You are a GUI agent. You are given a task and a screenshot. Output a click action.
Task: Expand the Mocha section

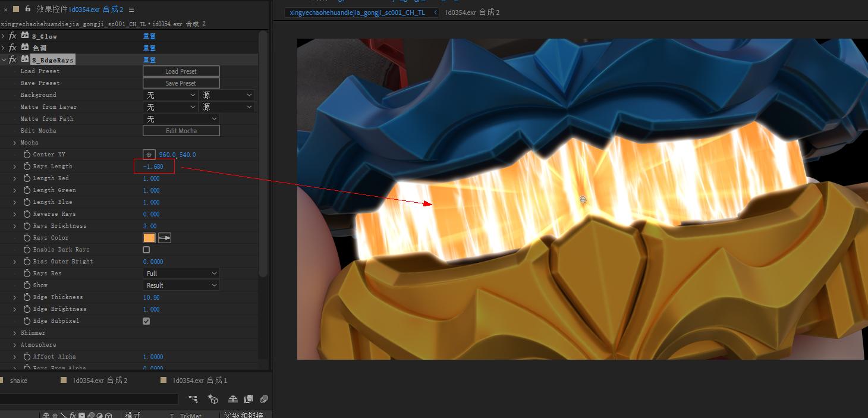(15, 143)
